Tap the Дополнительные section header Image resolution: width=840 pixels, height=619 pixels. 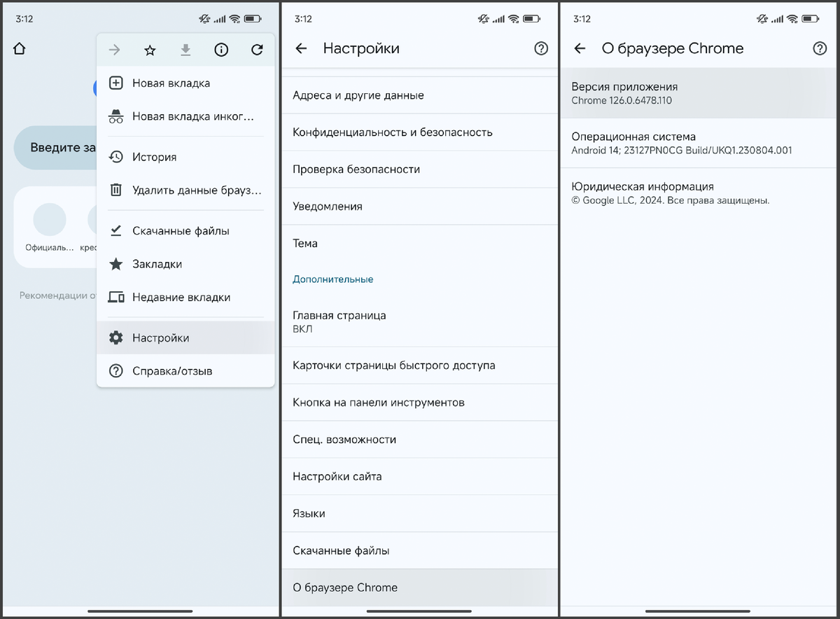(x=332, y=279)
